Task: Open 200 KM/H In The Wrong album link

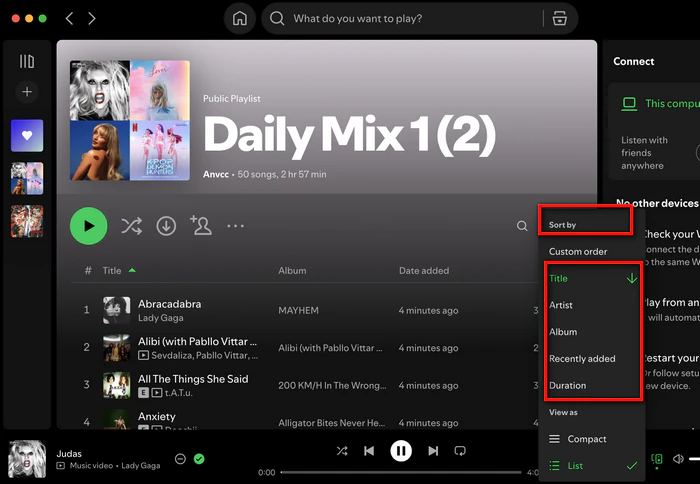Action: tap(332, 385)
